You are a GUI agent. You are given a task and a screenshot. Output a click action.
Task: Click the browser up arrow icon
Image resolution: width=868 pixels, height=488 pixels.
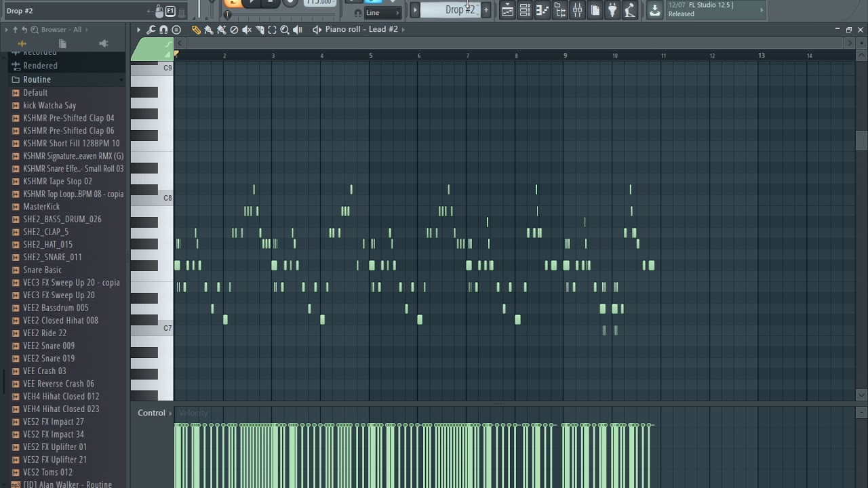15,30
